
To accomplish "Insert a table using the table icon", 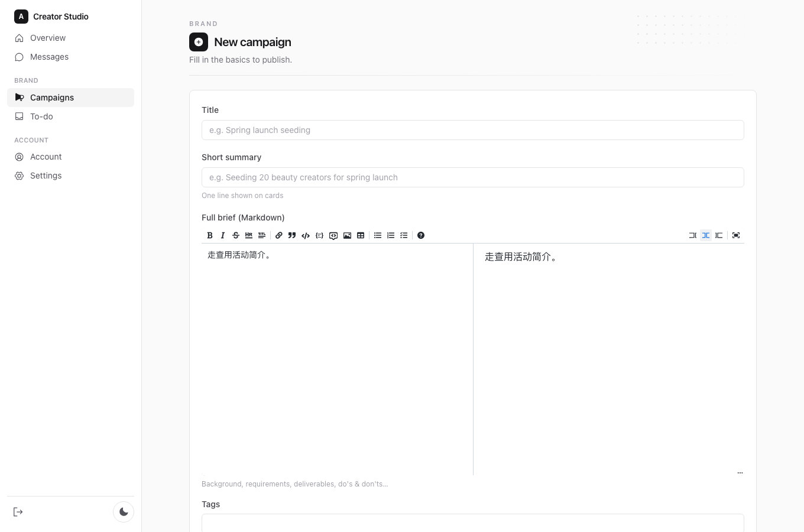I will pyautogui.click(x=361, y=235).
